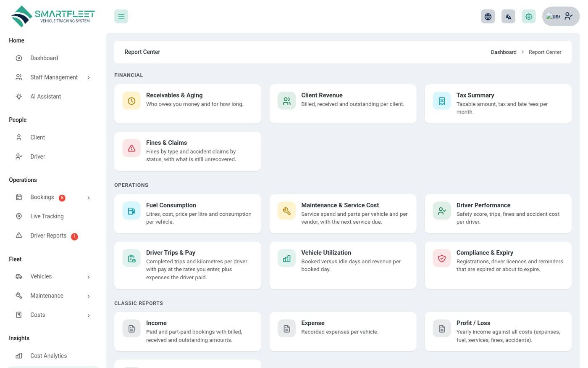Open the settings gear icon

click(x=529, y=16)
